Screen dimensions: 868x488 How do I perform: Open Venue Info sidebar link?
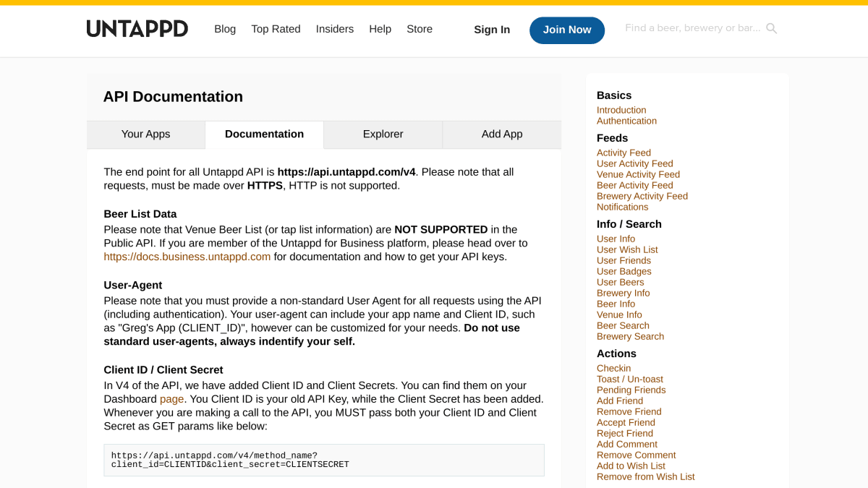pyautogui.click(x=619, y=315)
